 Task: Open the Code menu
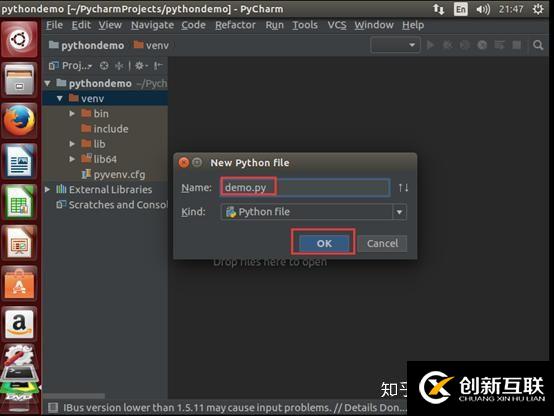coord(193,25)
